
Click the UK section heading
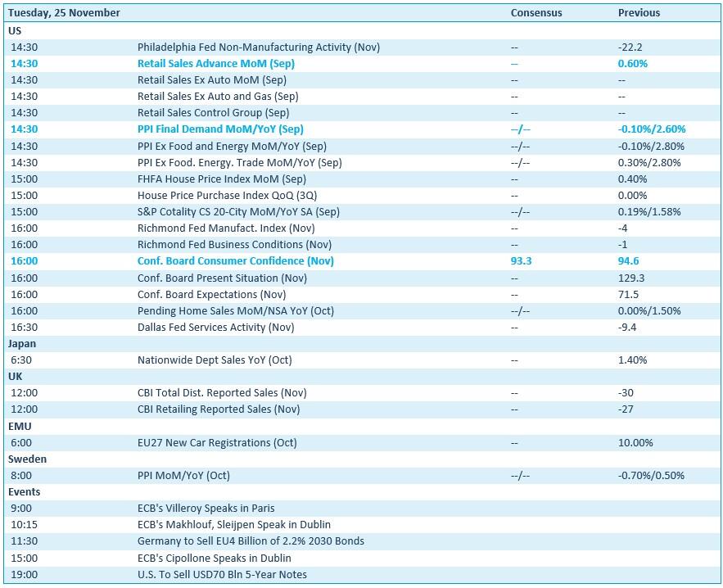point(16,377)
